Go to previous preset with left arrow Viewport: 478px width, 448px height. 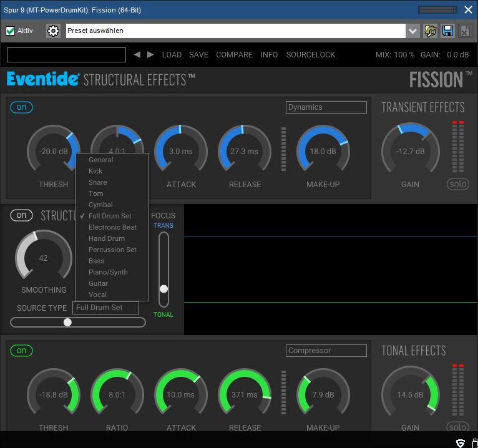(x=137, y=54)
